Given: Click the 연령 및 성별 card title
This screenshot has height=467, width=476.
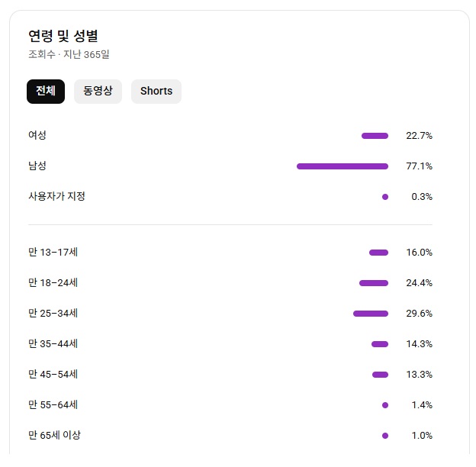Looking at the screenshot, I should pos(63,36).
